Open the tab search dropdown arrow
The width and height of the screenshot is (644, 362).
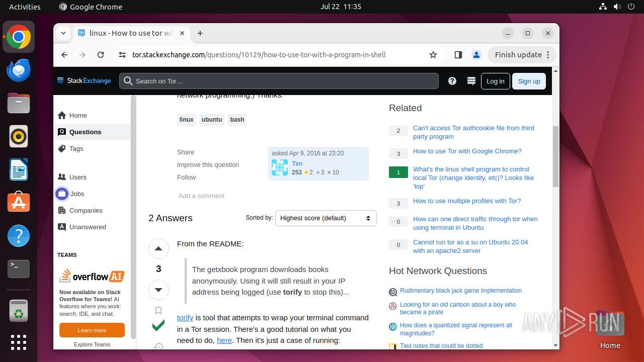(x=63, y=33)
